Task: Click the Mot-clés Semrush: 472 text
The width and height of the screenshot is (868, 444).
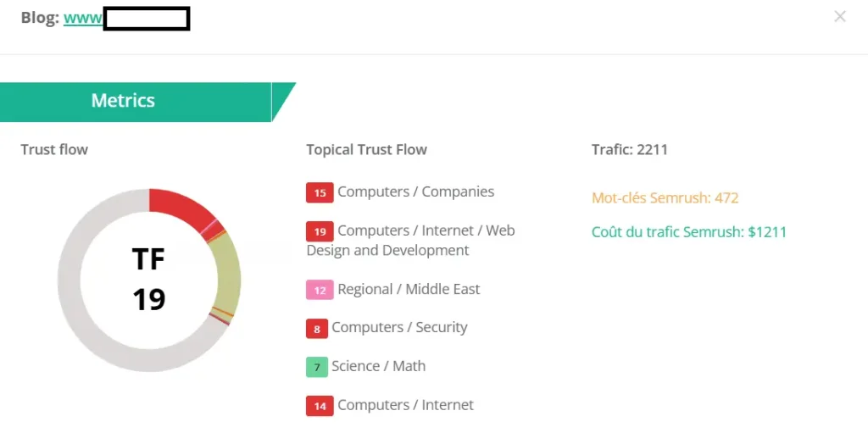Action: [665, 198]
